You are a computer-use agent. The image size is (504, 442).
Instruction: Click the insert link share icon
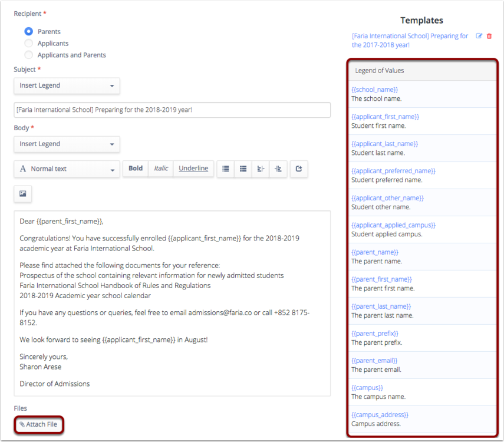coord(299,169)
